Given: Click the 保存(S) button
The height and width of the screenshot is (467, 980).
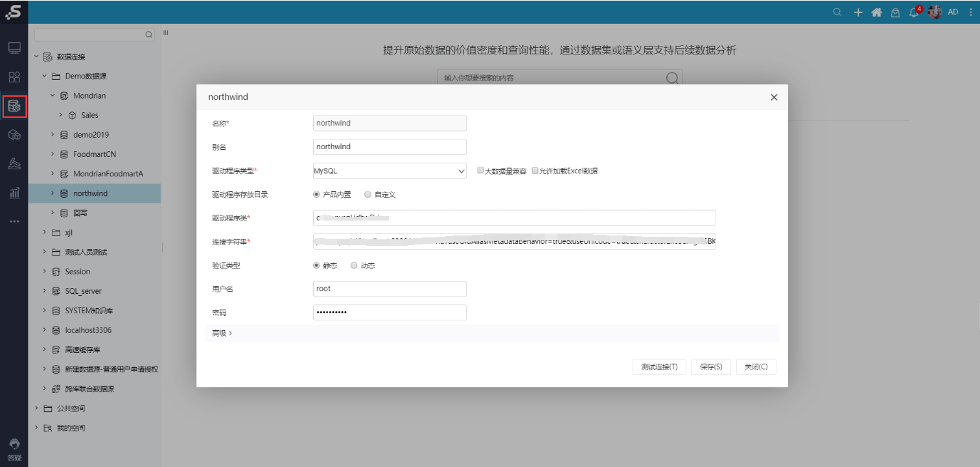Looking at the screenshot, I should point(710,366).
